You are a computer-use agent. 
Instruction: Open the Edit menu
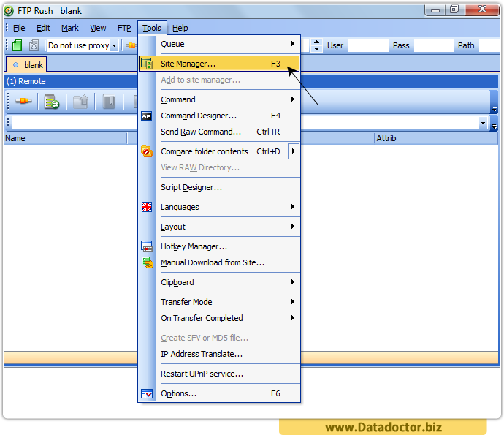[43, 28]
